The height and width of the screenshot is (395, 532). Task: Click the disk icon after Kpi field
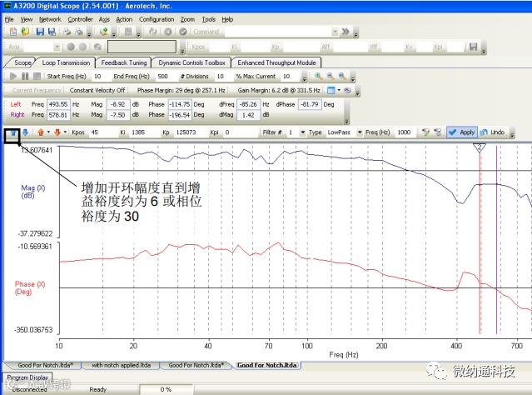(473, 47)
